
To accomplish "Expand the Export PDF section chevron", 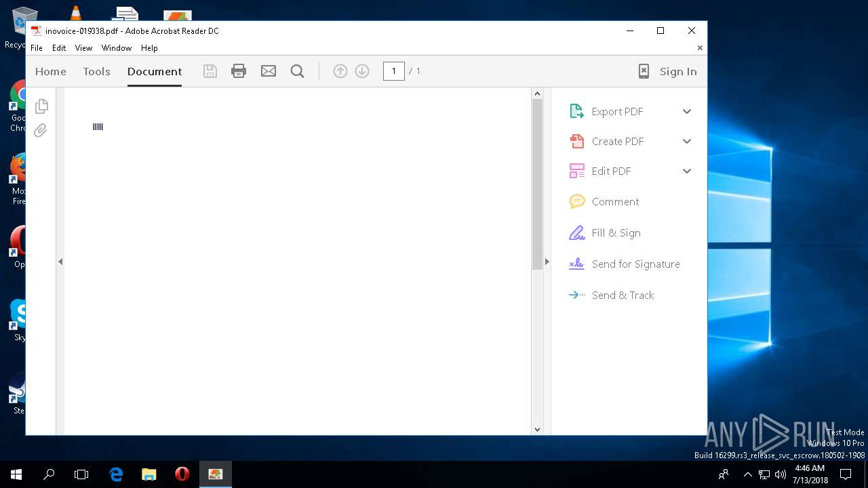I will 687,111.
